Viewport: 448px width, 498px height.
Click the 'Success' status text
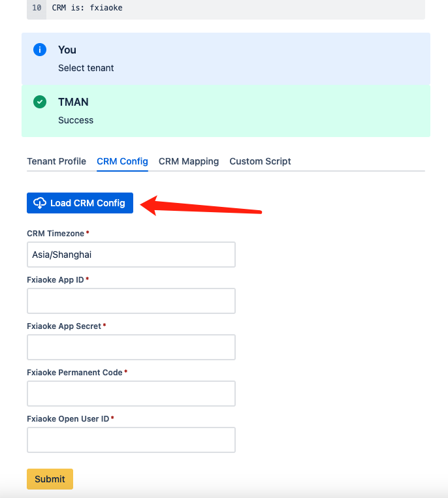tap(76, 120)
